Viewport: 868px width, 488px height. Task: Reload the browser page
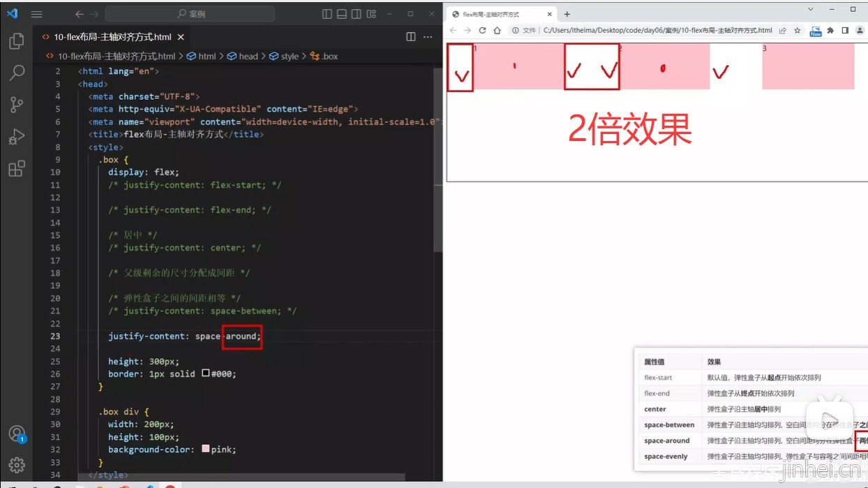[x=482, y=31]
